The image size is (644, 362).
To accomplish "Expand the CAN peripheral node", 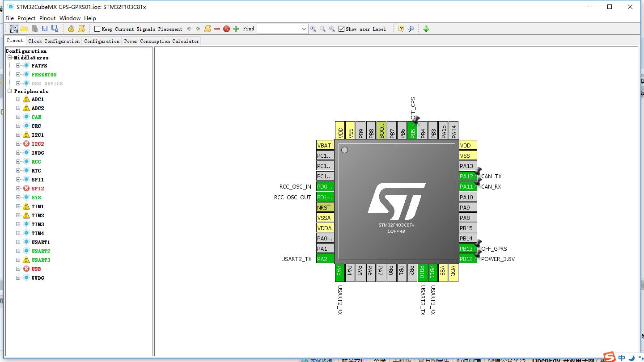I will 18,117.
